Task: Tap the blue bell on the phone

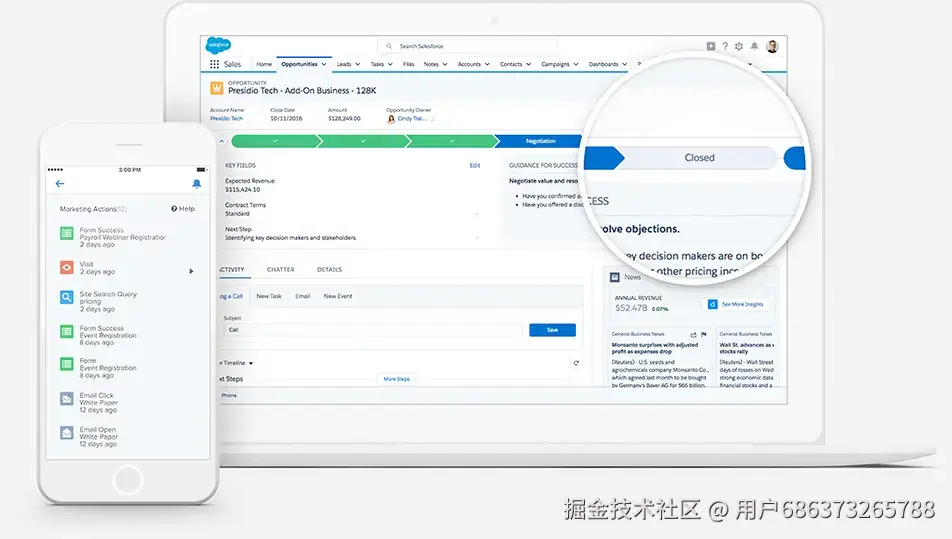Action: (x=196, y=184)
